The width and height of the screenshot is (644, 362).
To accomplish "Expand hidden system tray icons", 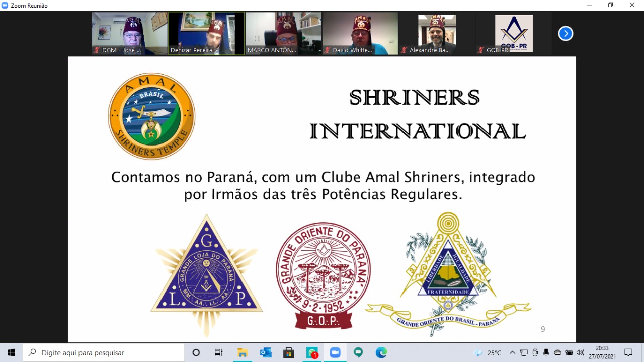I will (x=512, y=353).
